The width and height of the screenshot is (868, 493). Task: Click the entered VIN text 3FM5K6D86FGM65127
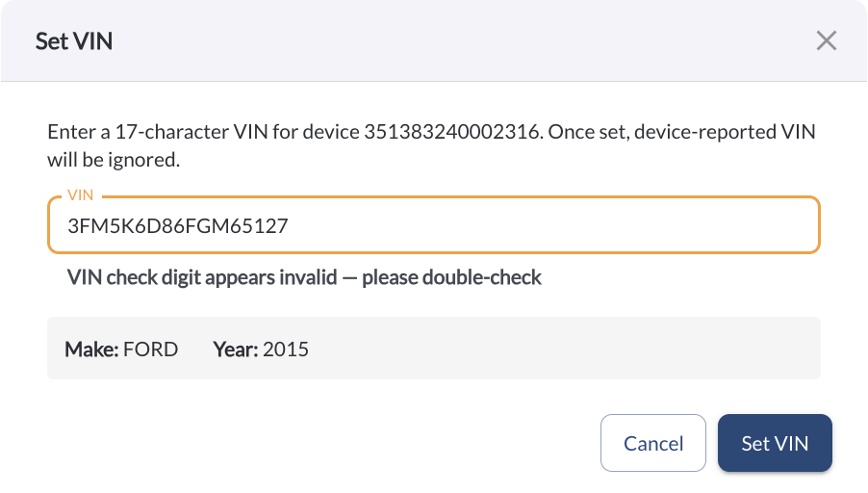pos(178,227)
